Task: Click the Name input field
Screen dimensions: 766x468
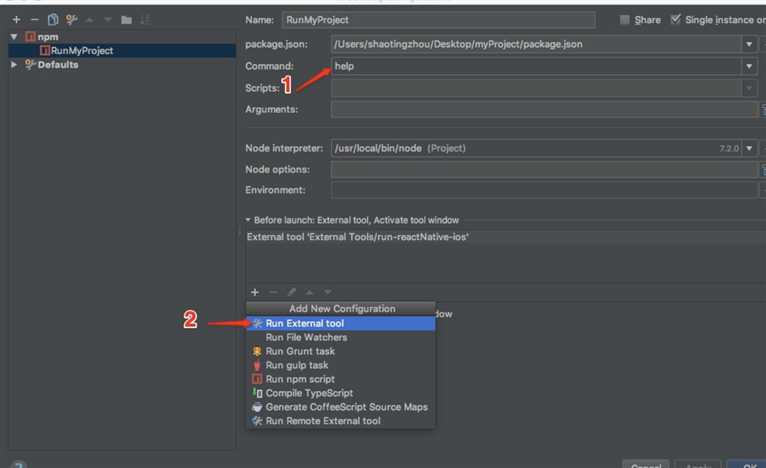Action: pos(437,19)
